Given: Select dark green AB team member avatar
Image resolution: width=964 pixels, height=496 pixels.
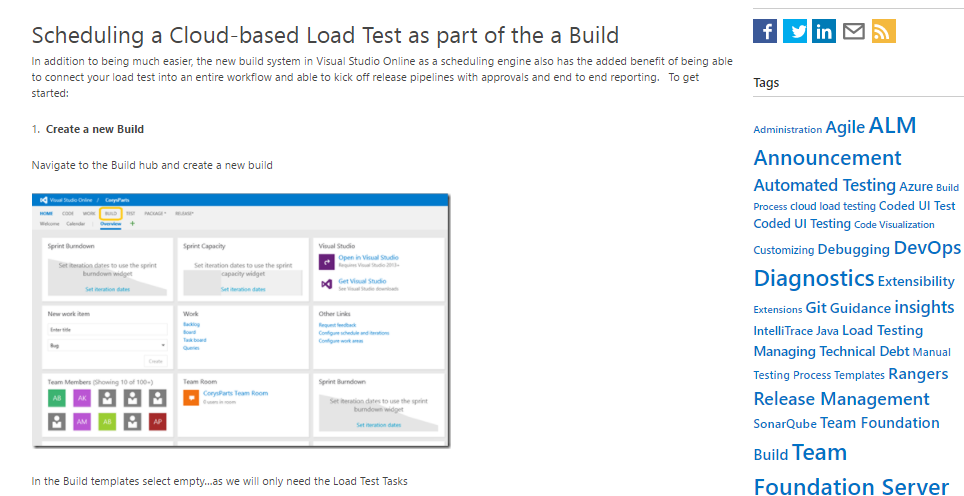Looking at the screenshot, I should pos(57,398).
